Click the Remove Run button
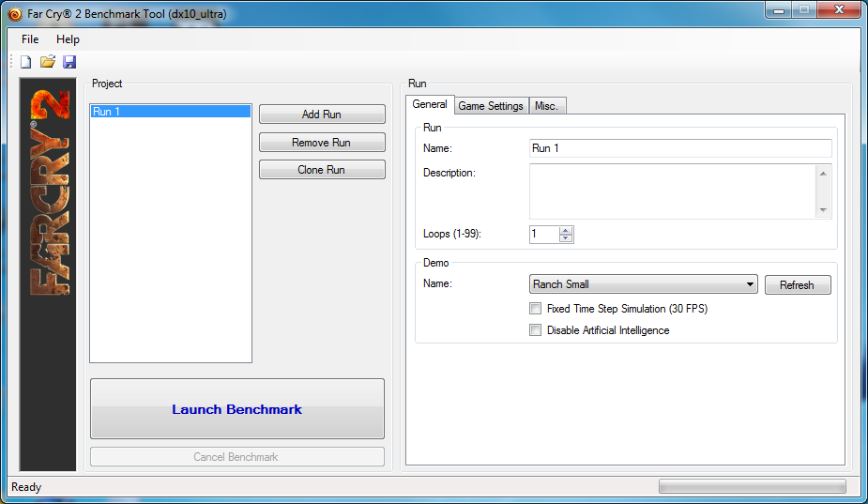This screenshot has height=504, width=868. [322, 143]
